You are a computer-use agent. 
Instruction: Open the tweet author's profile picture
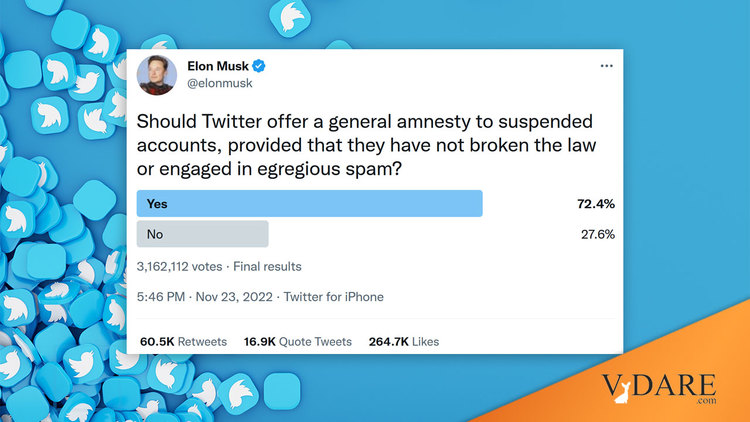click(156, 75)
